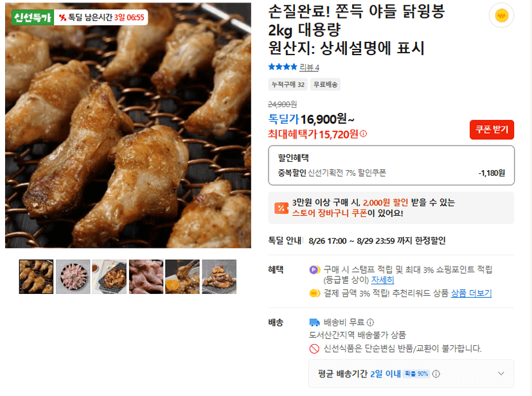
Task: Select the last piled wings thumbnail
Action: pos(219,277)
